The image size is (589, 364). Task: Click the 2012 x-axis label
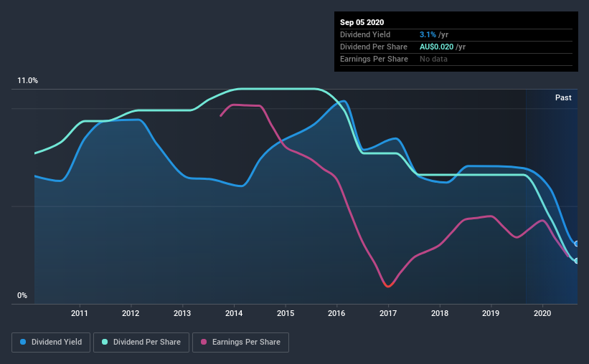pyautogui.click(x=131, y=313)
